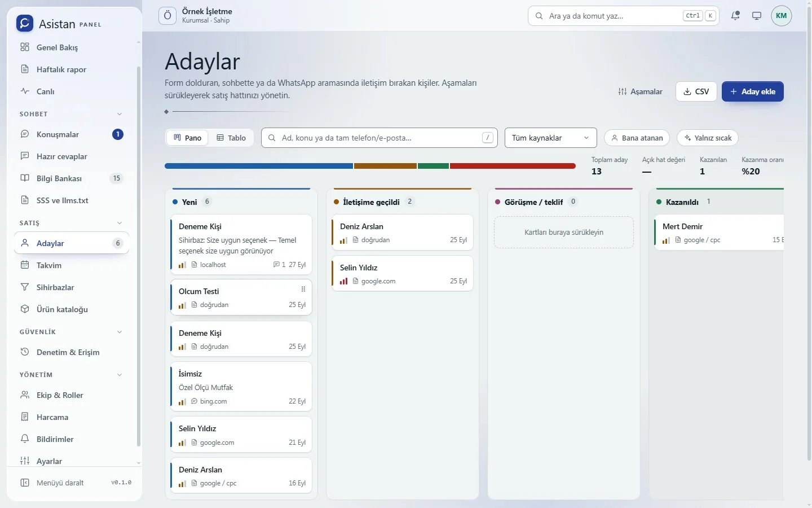Open the notifications bell icon
The height and width of the screenshot is (508, 812).
(735, 16)
